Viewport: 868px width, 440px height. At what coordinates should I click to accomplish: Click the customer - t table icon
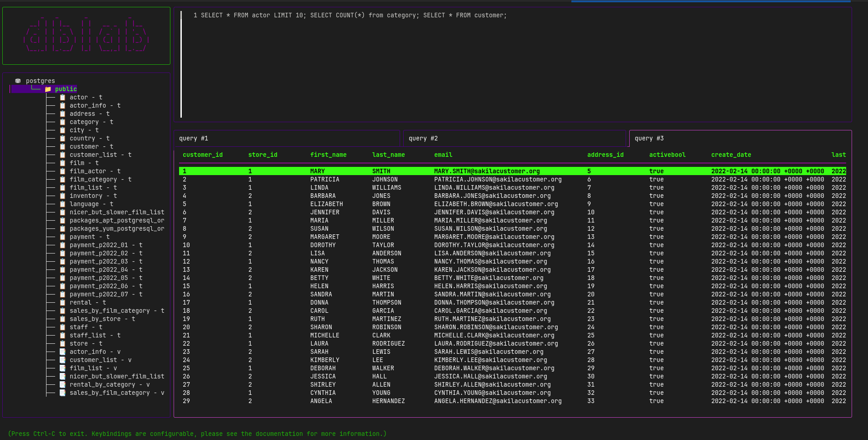62,146
